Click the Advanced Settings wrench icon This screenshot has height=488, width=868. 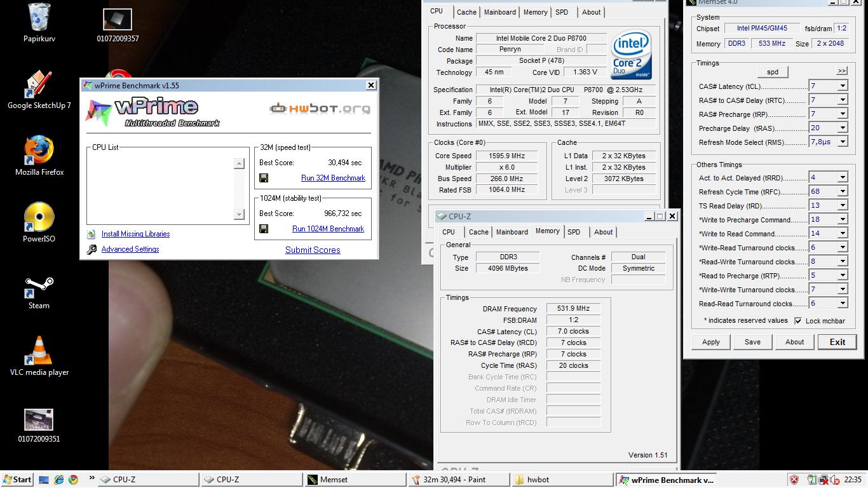point(92,249)
